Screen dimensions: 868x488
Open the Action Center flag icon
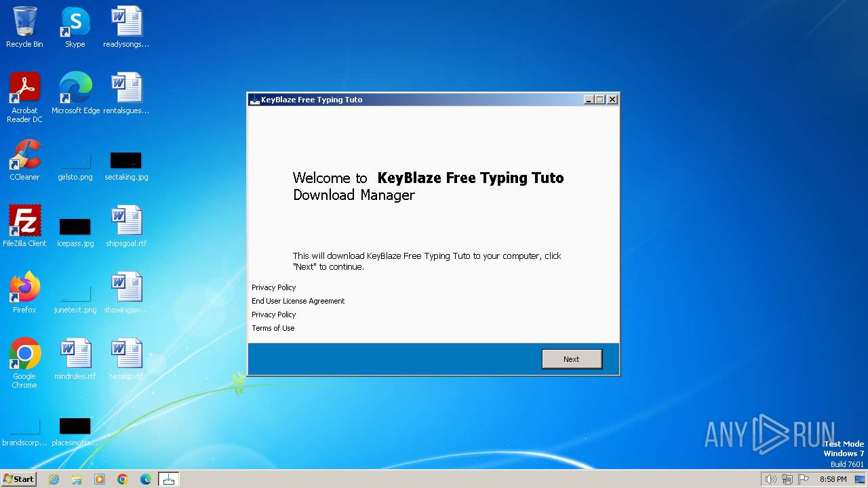pos(804,479)
